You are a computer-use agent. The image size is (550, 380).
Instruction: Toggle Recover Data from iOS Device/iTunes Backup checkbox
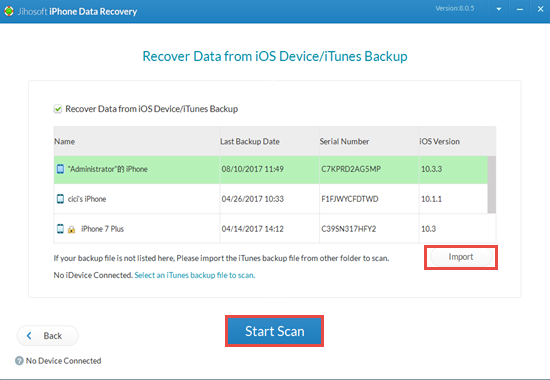coord(58,109)
